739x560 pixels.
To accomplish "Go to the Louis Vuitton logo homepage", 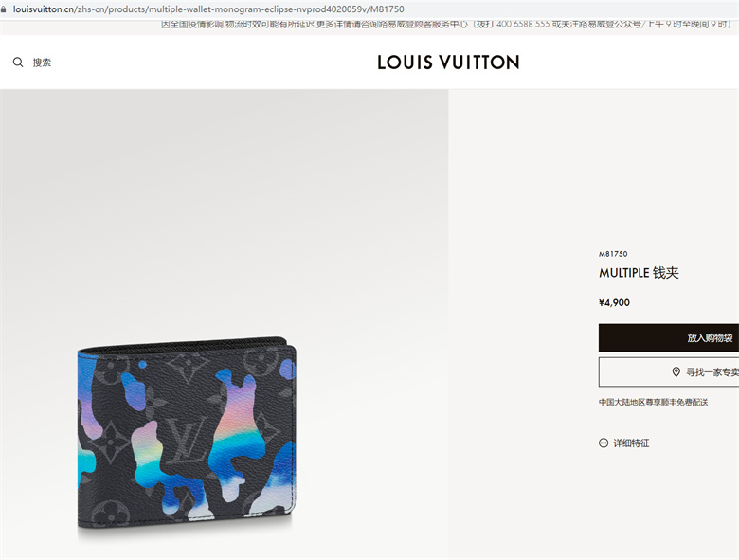I will 448,63.
